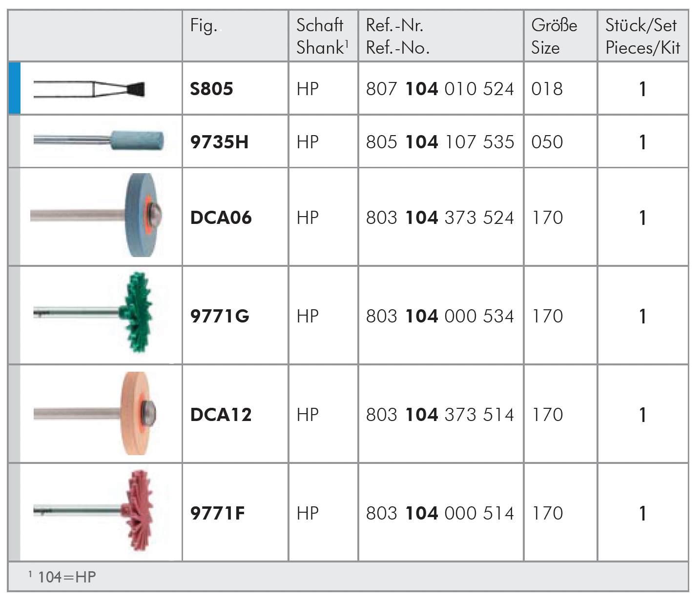Click reference number 807 104 010 524
Viewport: 700px width, 601px height.
pyautogui.click(x=440, y=89)
